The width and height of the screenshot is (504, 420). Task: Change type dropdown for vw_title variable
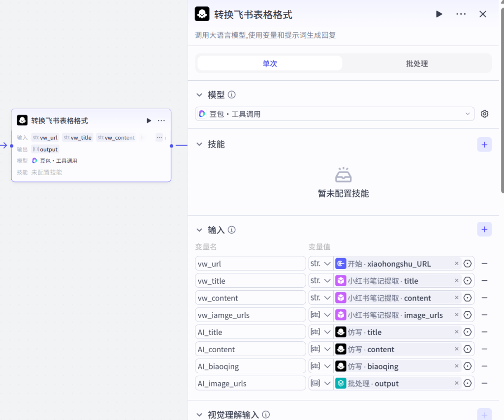tap(321, 281)
